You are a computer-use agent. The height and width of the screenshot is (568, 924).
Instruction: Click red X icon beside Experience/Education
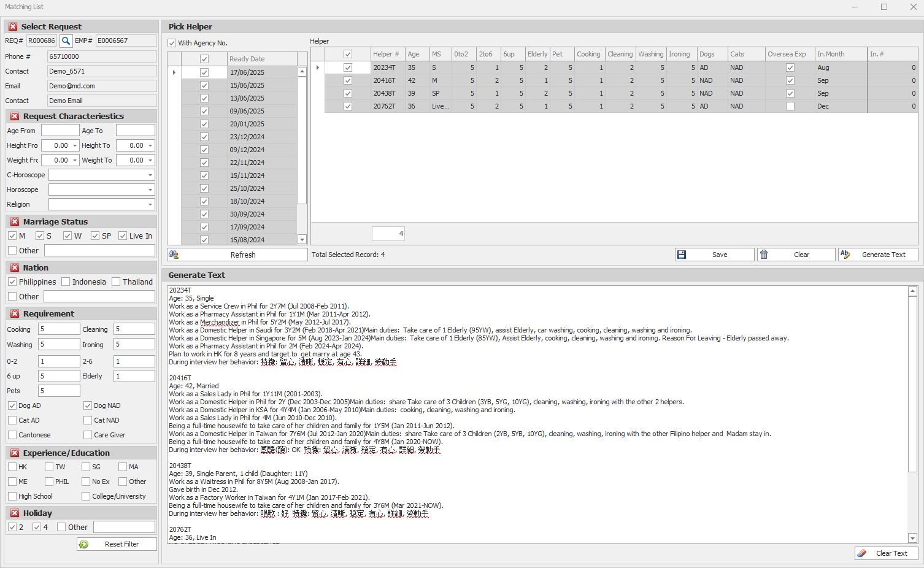pos(15,453)
